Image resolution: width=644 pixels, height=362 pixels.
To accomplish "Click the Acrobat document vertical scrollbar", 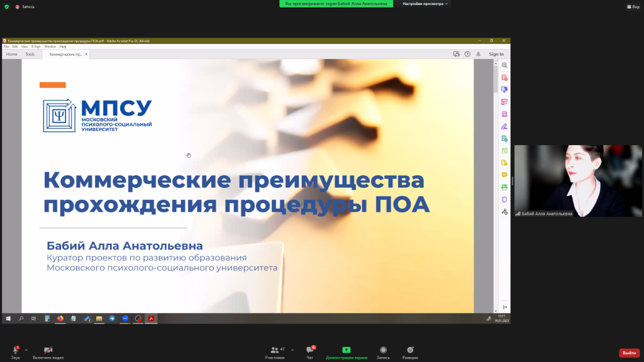I will [x=496, y=189].
